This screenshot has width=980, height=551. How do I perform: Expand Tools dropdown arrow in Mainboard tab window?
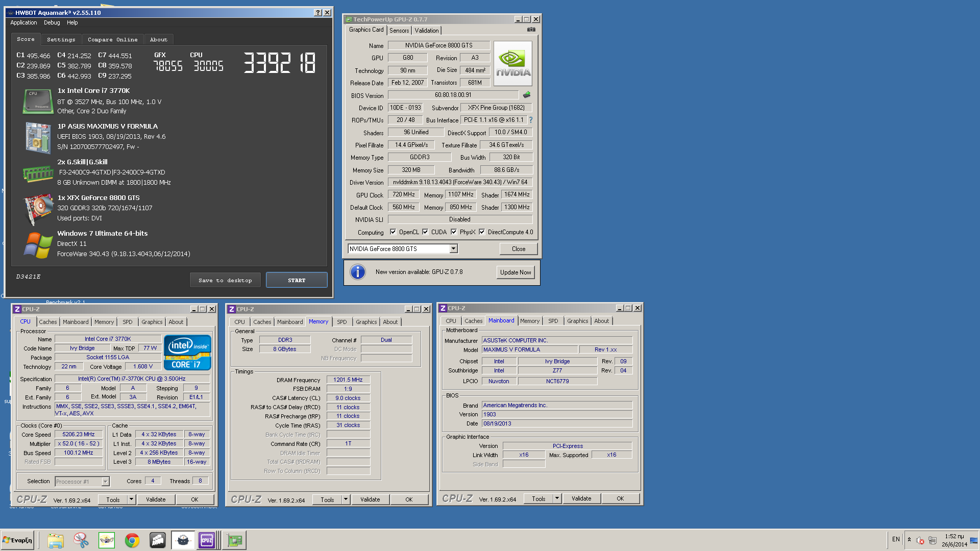[557, 498]
